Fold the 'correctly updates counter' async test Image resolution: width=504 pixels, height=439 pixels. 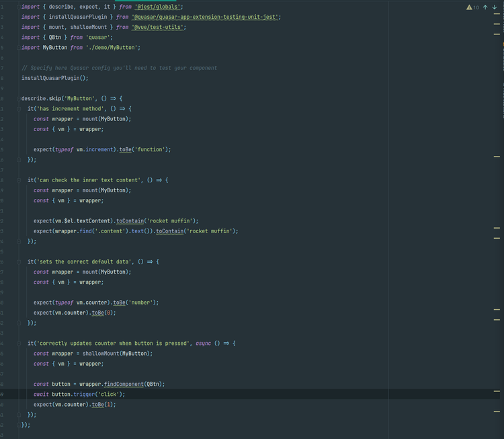[18, 344]
